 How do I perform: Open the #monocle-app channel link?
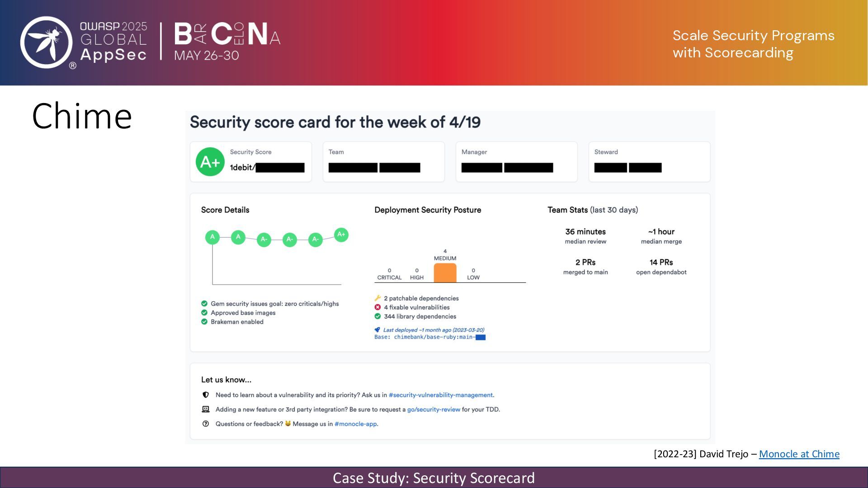click(x=355, y=424)
